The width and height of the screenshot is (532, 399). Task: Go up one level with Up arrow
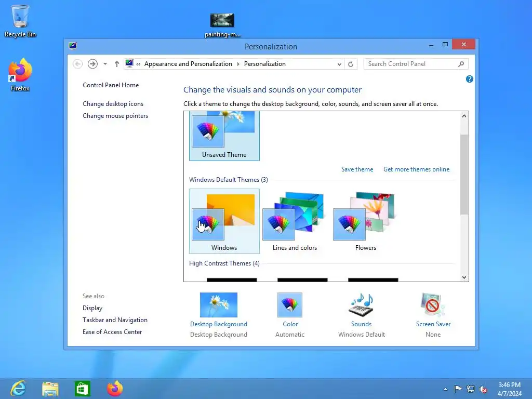[x=117, y=64]
